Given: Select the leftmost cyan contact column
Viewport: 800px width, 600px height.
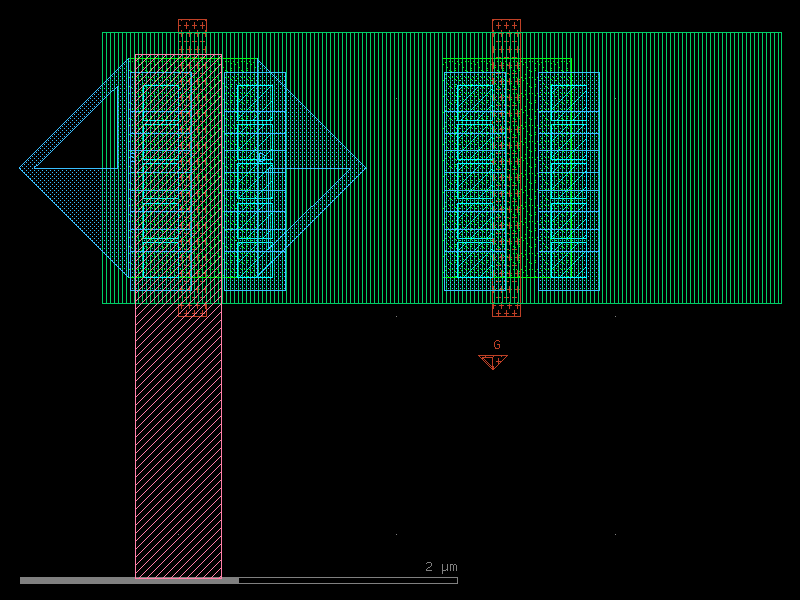Looking at the screenshot, I should pyautogui.click(x=161, y=181).
